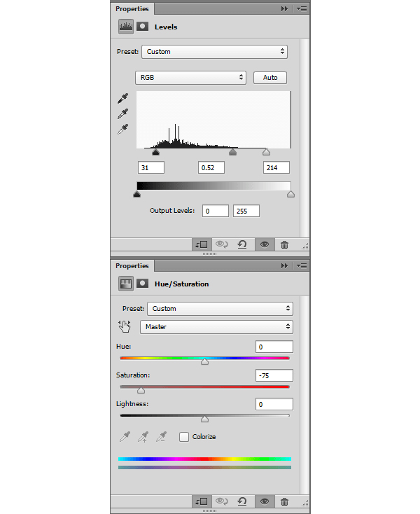
Task: Open the Master color range dropdown
Action: click(216, 327)
